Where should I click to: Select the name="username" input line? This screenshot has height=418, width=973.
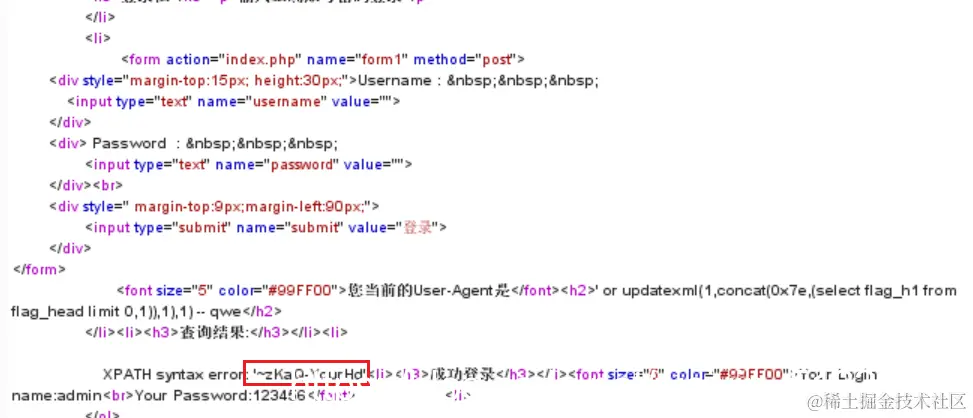(233, 101)
